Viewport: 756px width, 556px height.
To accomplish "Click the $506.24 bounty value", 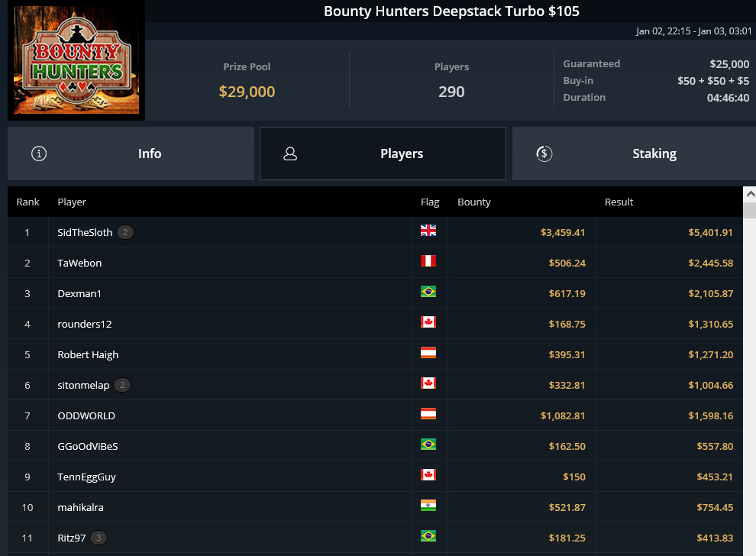I will pyautogui.click(x=567, y=263).
